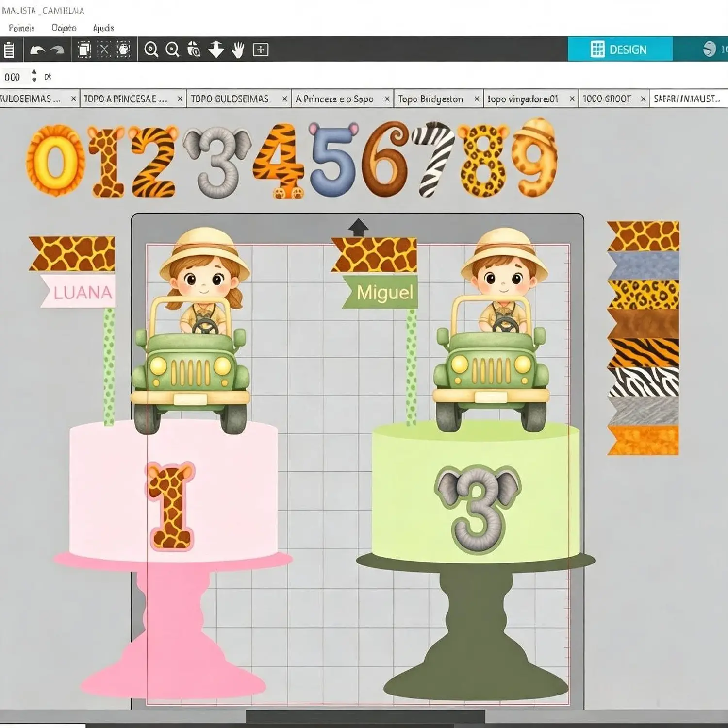Click the Fit to Window icon
The height and width of the screenshot is (728, 728).
coord(261,50)
